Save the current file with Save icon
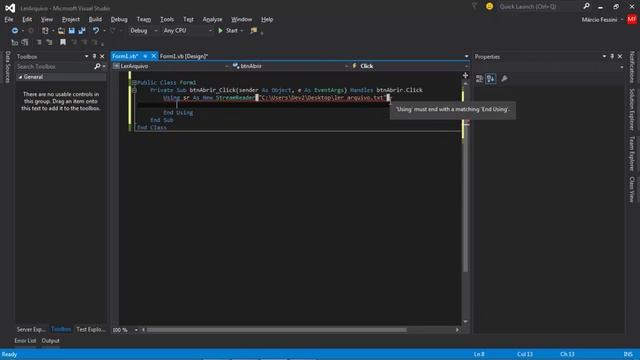This screenshot has width=640, height=360. point(72,31)
